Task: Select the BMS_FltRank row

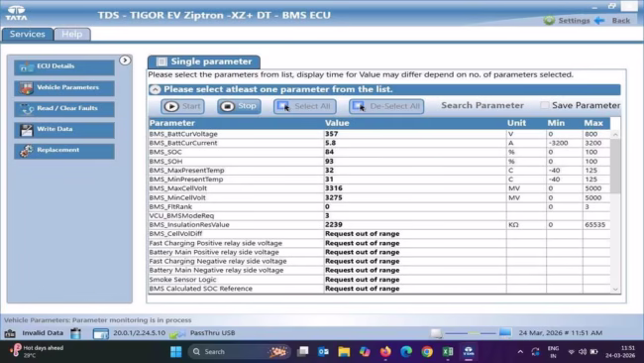Action: tap(379, 206)
